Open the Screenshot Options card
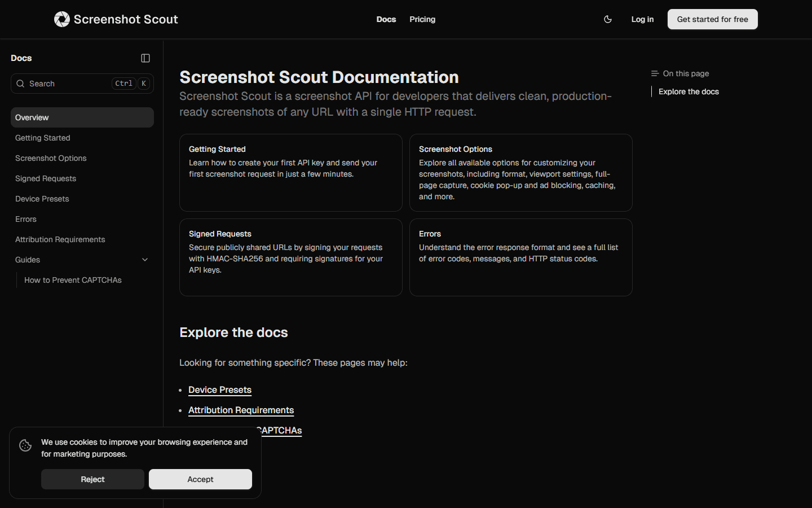The height and width of the screenshot is (508, 812). pos(520,172)
